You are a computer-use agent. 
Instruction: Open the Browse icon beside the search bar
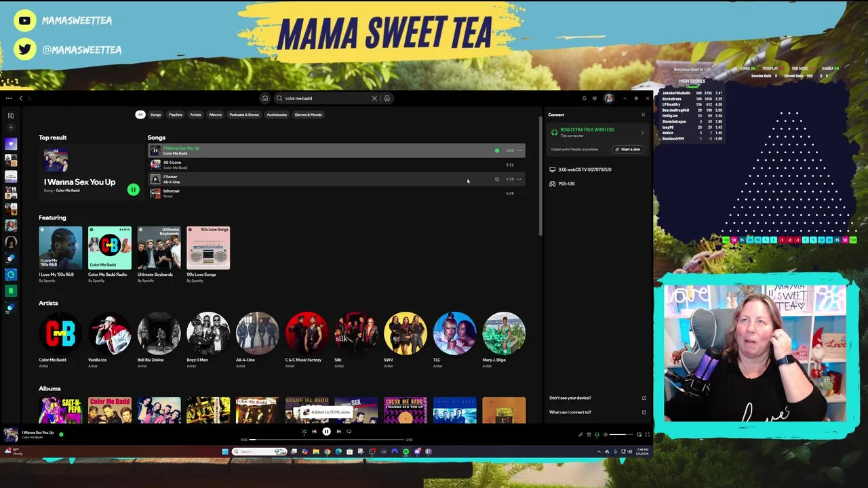(x=387, y=98)
